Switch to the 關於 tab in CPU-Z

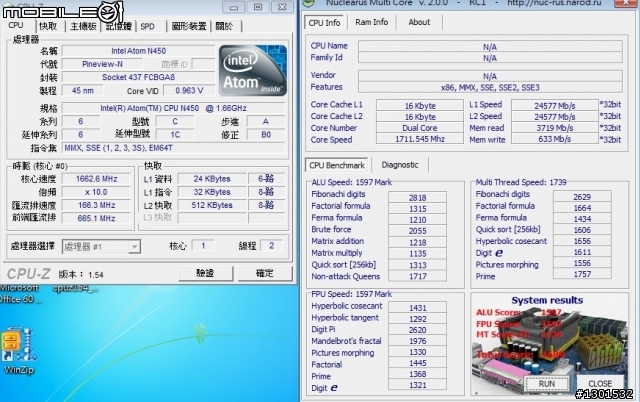[x=224, y=26]
